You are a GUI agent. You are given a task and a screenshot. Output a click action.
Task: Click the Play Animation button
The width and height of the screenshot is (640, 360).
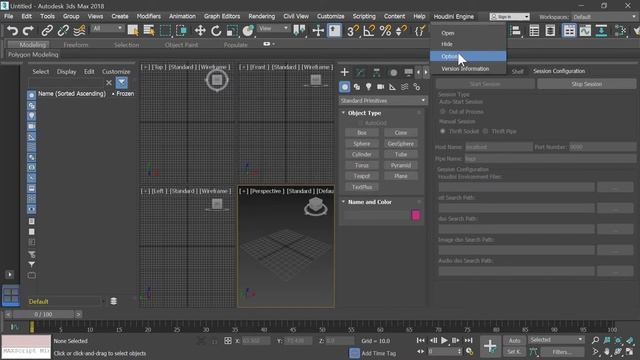(444, 340)
